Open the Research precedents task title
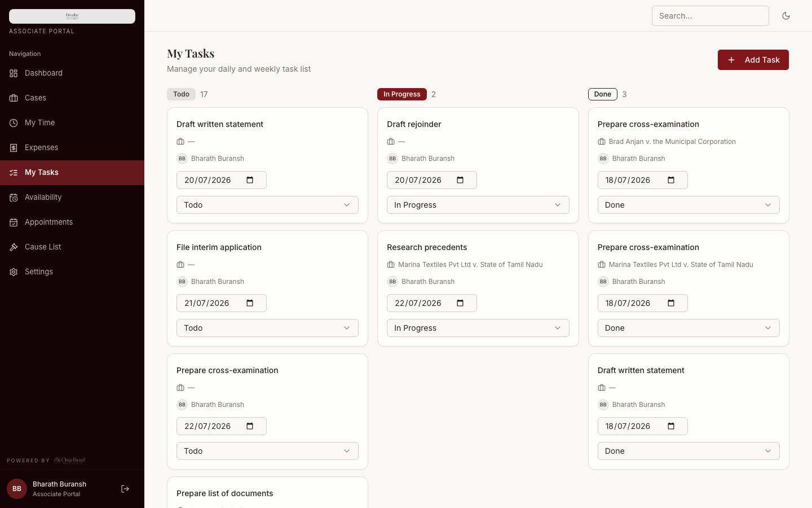The height and width of the screenshot is (508, 812). (x=427, y=247)
